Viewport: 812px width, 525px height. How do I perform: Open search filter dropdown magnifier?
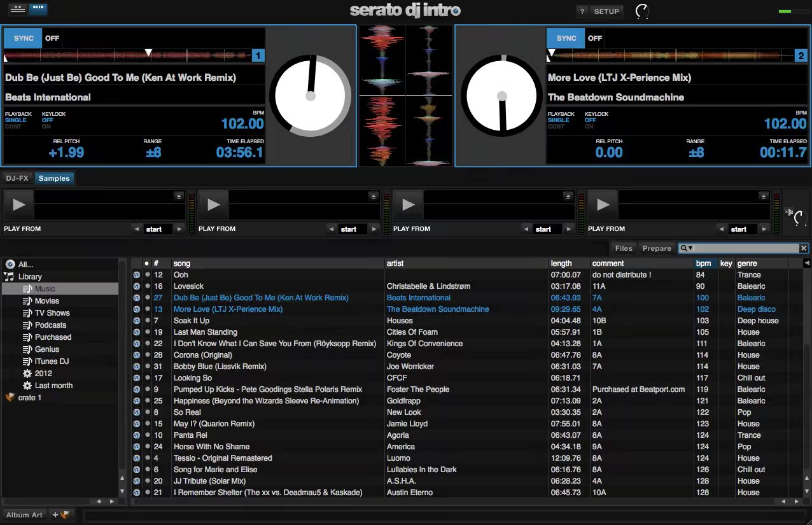click(686, 248)
